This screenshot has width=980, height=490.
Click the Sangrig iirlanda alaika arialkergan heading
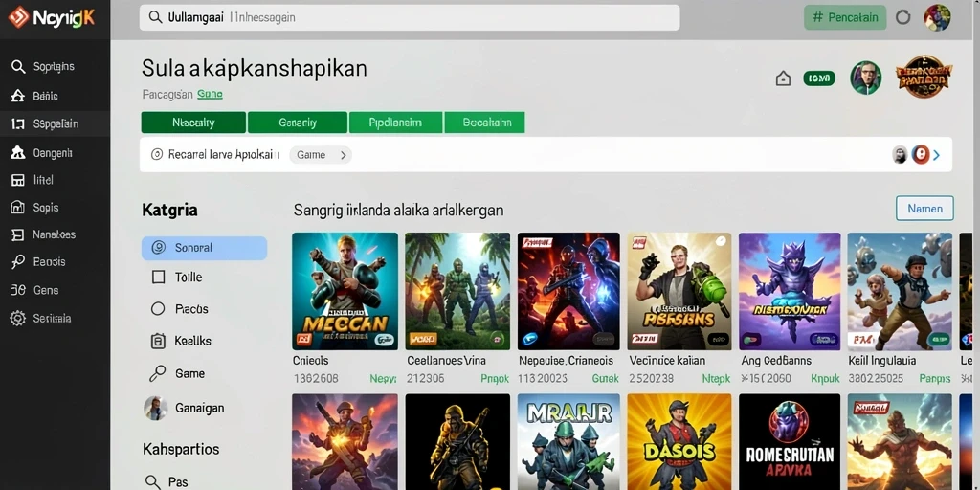pyautogui.click(x=399, y=210)
